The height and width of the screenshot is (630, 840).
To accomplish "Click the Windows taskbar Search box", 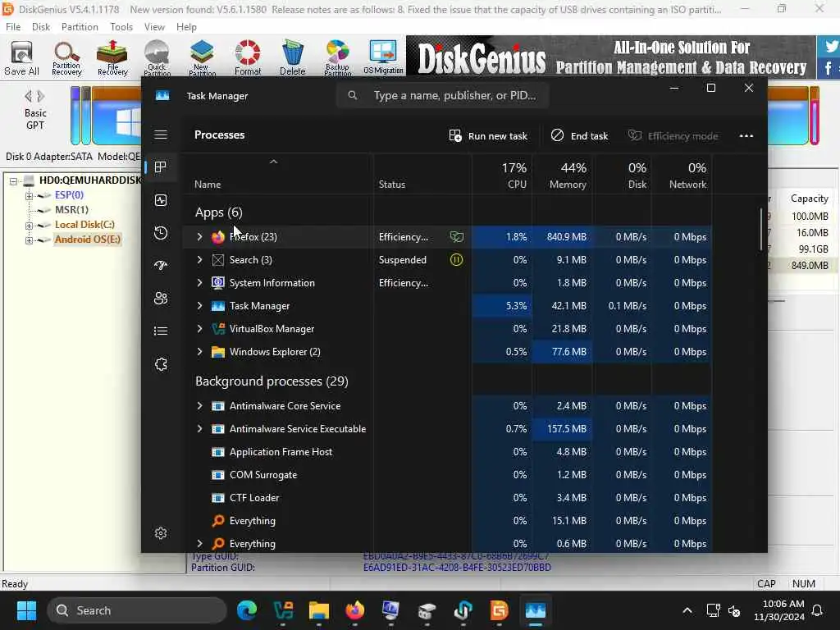I will 137,610.
